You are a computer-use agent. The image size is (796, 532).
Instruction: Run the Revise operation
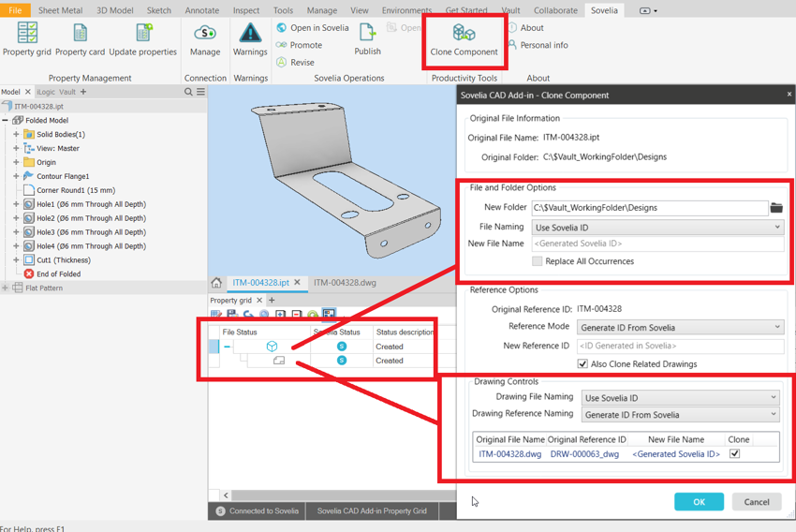point(295,63)
